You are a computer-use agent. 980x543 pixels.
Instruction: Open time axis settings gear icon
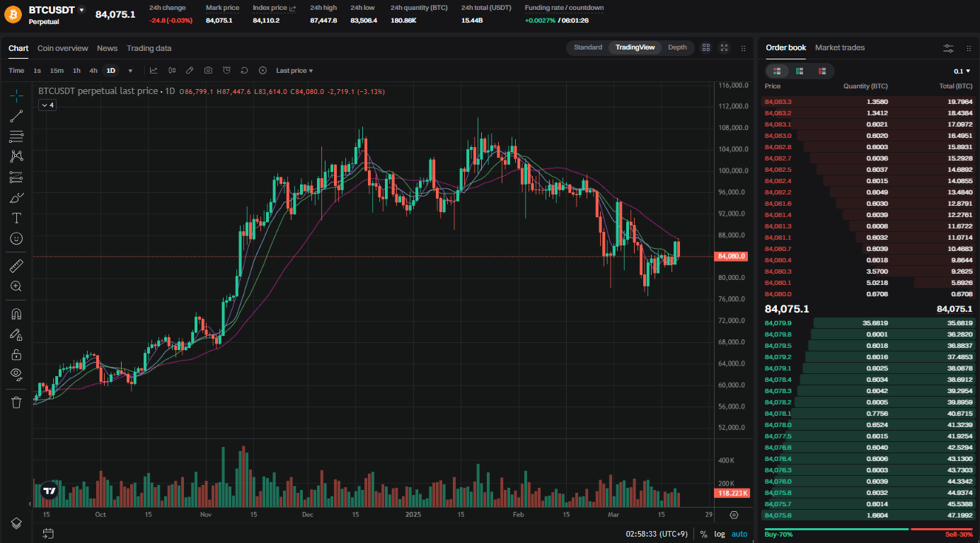[x=734, y=515]
